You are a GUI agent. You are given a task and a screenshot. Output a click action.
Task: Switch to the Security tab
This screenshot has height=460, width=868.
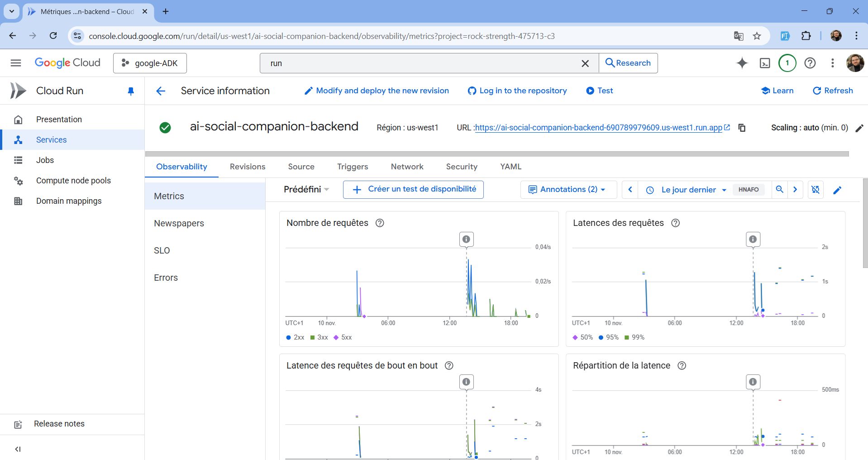462,167
